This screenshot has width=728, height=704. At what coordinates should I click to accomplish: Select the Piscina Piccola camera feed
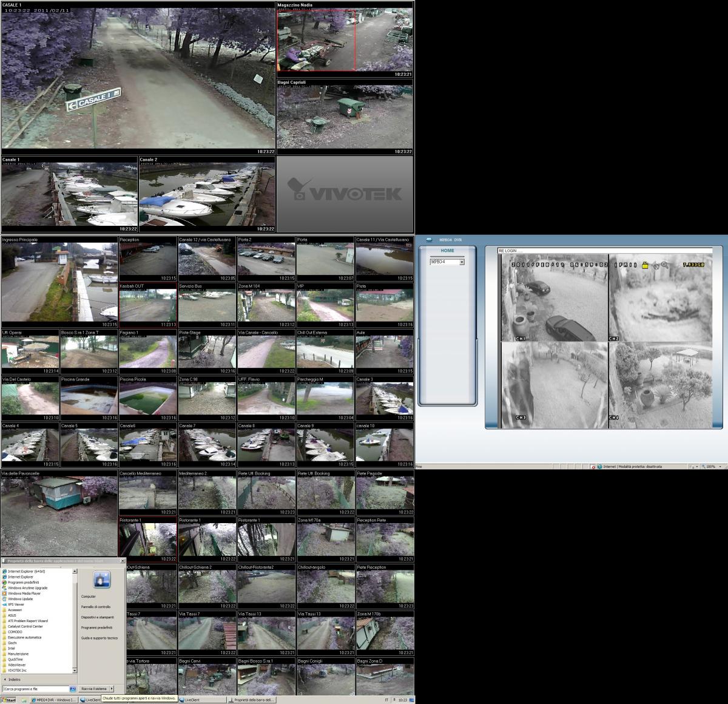click(x=147, y=399)
